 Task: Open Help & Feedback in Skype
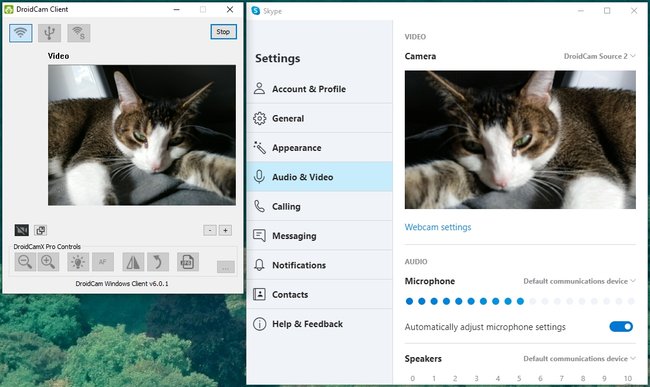tap(320, 324)
